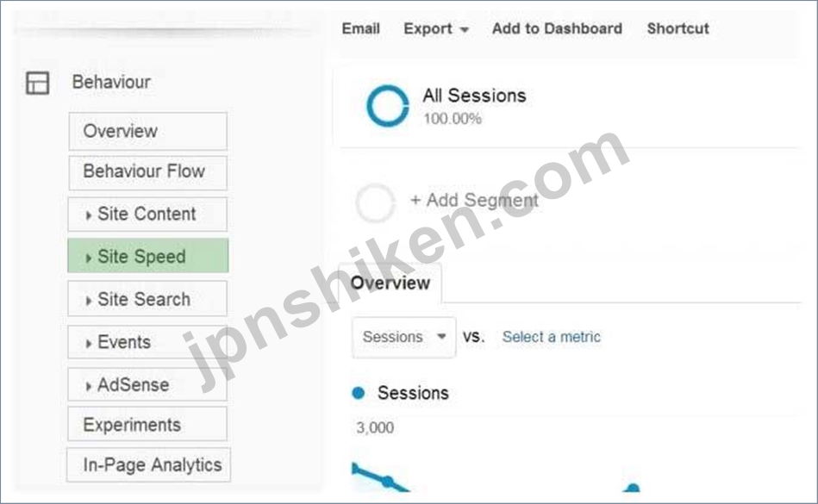Expand the Site Search arrow
The width and height of the screenshot is (818, 504).
(x=88, y=300)
